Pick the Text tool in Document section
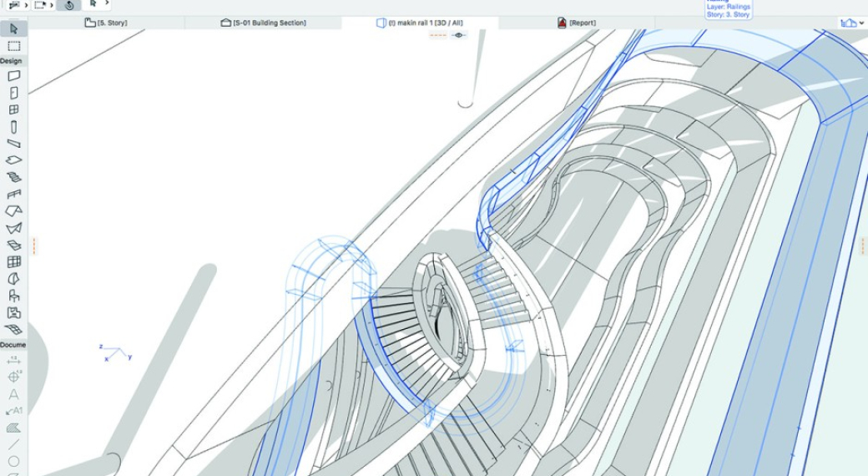 13,394
